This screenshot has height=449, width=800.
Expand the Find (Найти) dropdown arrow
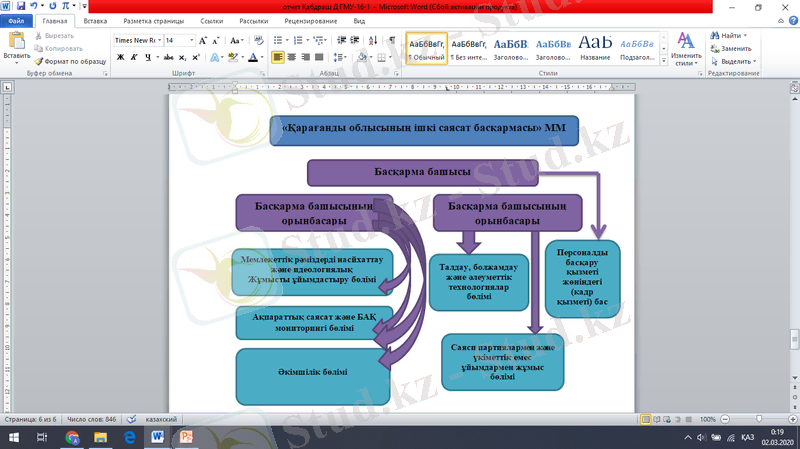(x=746, y=35)
